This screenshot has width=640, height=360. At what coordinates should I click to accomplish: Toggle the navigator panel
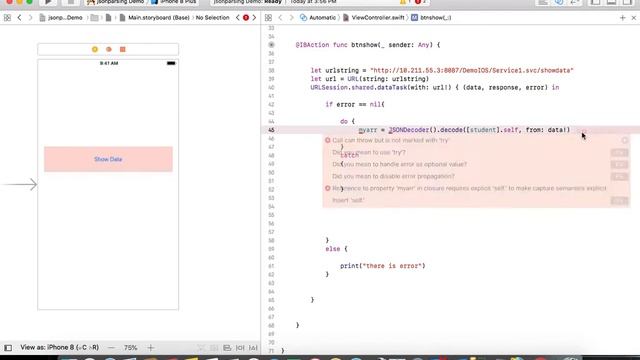point(596,2)
